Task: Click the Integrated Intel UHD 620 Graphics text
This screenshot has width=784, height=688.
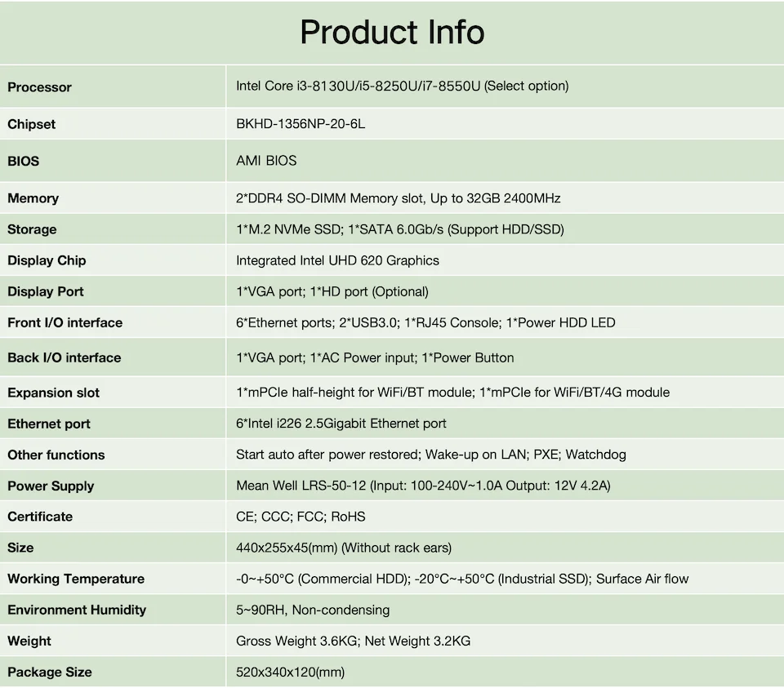Action: (337, 260)
